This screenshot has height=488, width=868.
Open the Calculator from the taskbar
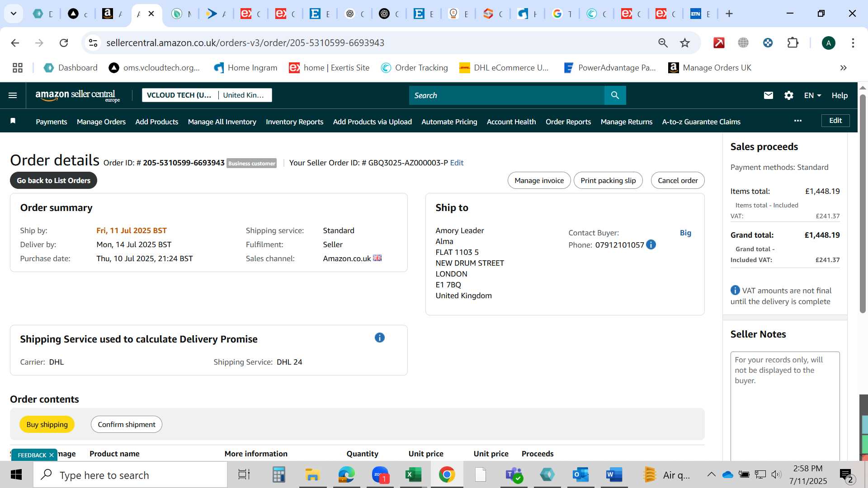pos(278,475)
